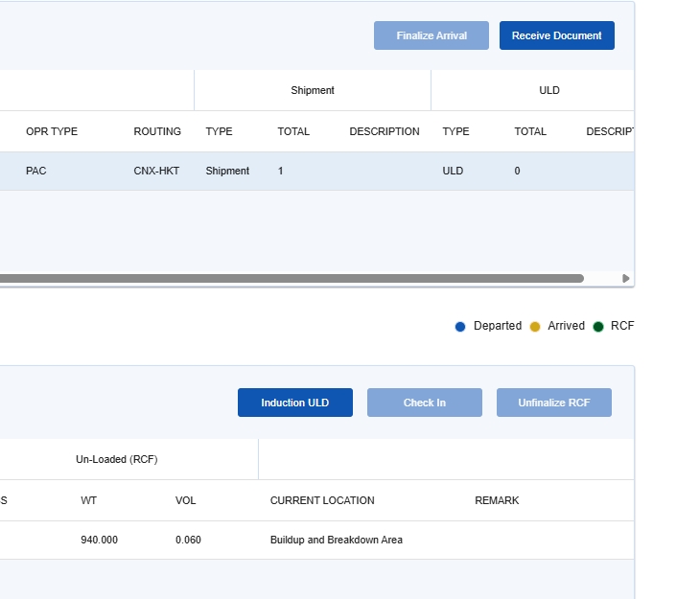Image resolution: width=700 pixels, height=599 pixels.
Task: Sort by OPR TYPE column header
Action: (x=52, y=131)
